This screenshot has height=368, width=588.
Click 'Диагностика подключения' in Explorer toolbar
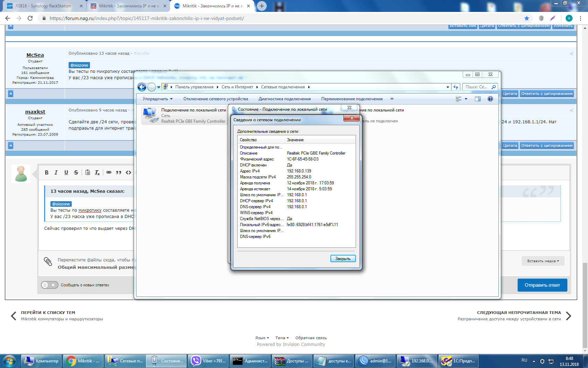tap(285, 99)
